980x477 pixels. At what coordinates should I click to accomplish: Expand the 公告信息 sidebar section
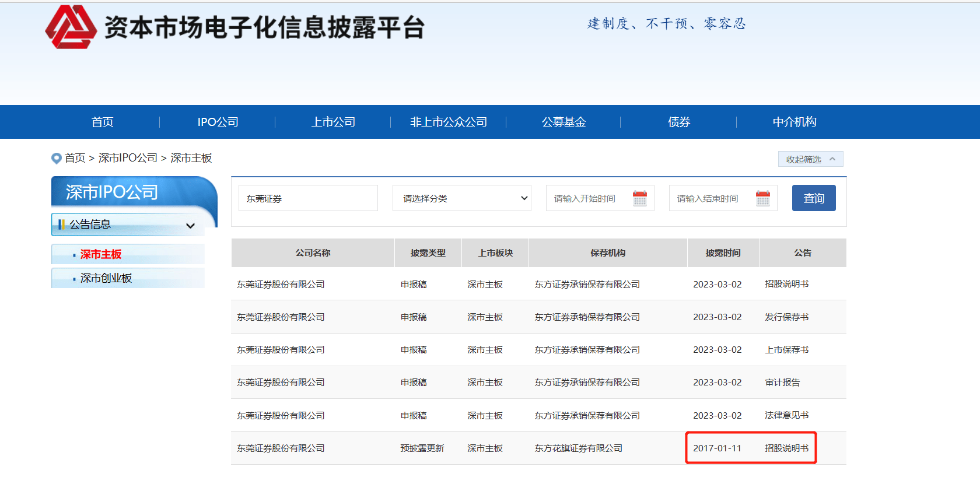(x=128, y=225)
